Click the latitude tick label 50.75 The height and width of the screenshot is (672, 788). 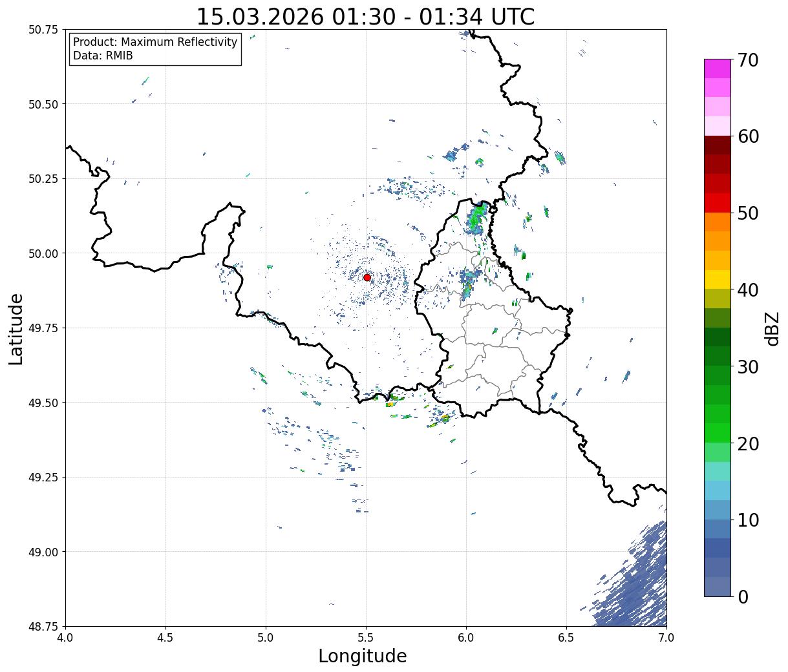43,30
